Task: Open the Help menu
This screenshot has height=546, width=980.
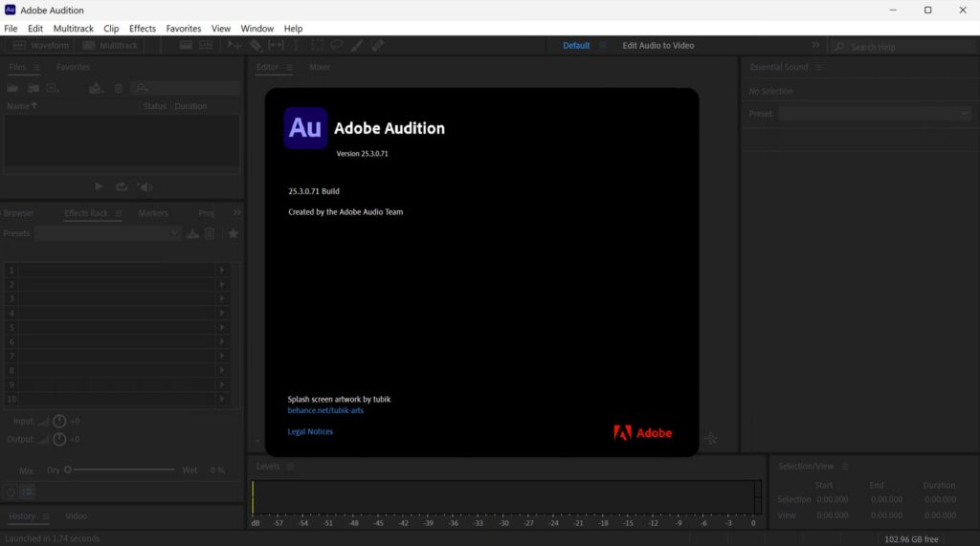Action: click(x=293, y=29)
